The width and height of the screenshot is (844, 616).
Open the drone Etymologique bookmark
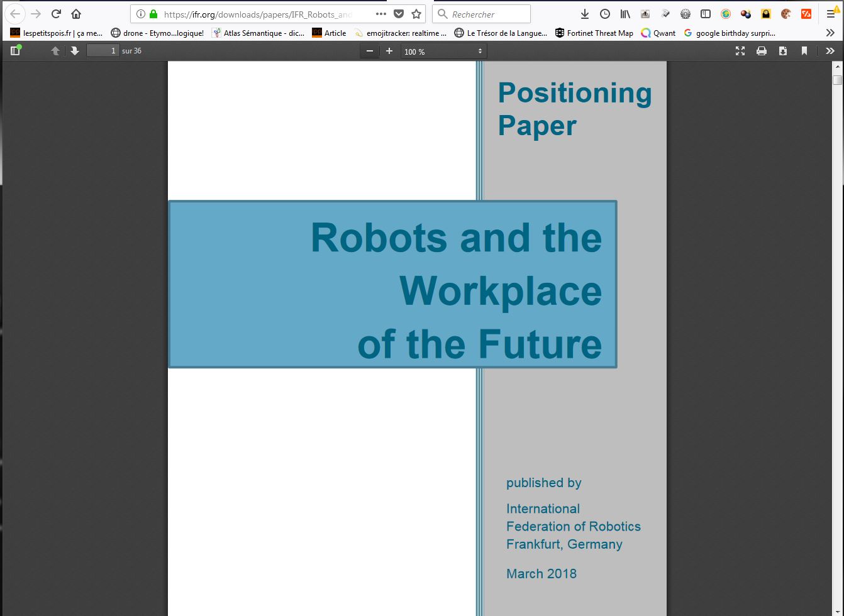pos(157,33)
